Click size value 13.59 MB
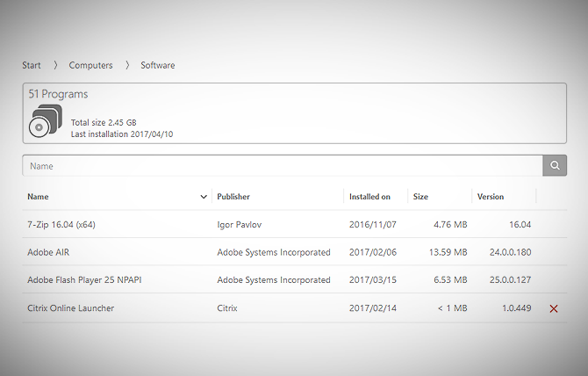This screenshot has height=376, width=588. tap(448, 252)
